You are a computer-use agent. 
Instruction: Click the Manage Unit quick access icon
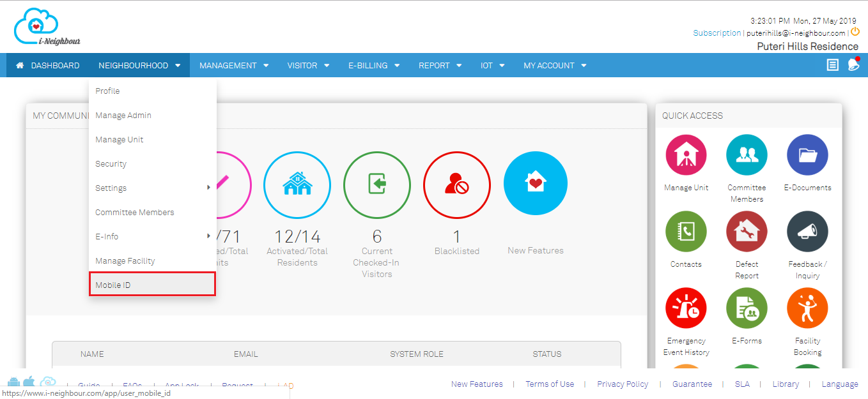(x=686, y=154)
